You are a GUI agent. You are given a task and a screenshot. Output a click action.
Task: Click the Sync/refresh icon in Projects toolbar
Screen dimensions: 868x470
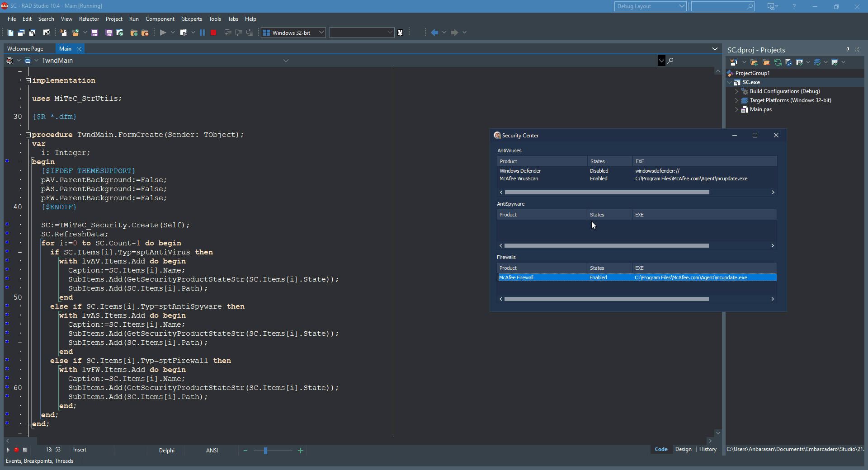coord(778,62)
